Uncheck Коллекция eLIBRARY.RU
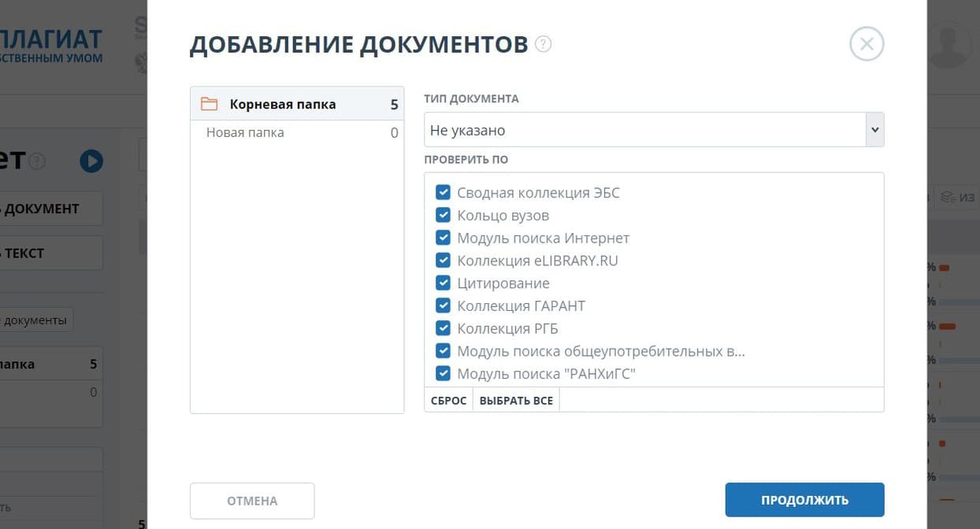Viewport: 980px width, 529px height. tap(443, 261)
